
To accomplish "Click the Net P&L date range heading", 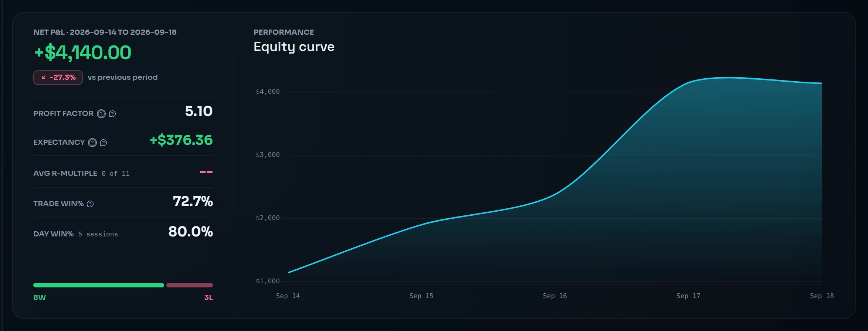I will (x=105, y=32).
